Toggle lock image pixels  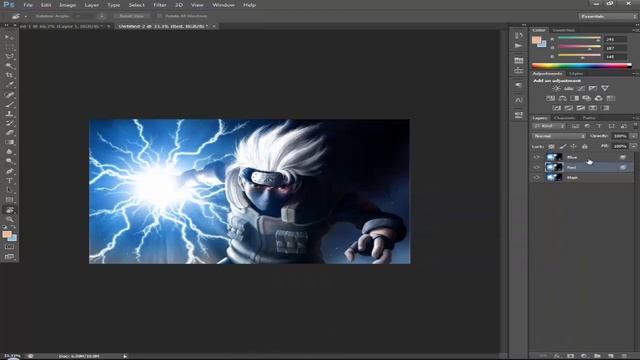(563, 146)
